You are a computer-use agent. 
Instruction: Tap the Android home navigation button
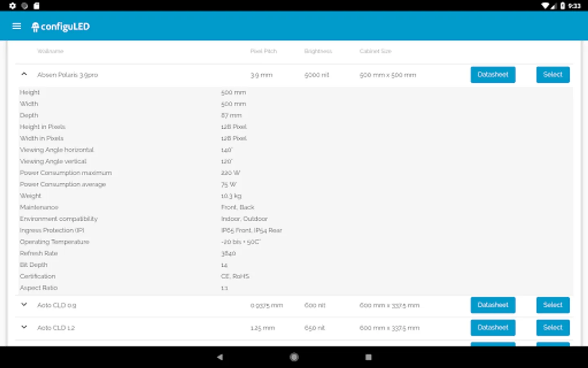(294, 357)
